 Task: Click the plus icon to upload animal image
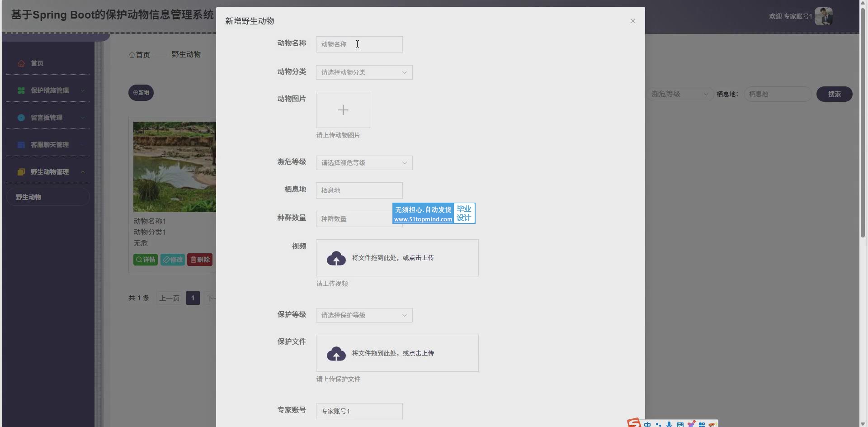(343, 110)
